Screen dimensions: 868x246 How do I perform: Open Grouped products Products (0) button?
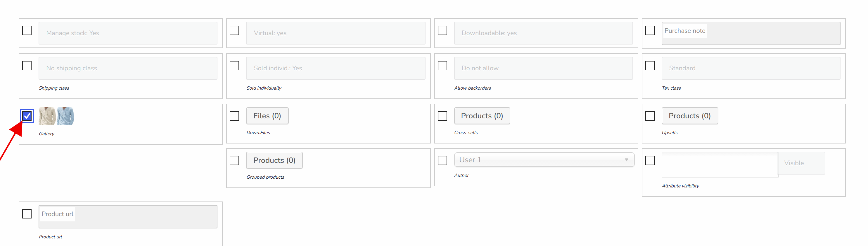point(274,160)
